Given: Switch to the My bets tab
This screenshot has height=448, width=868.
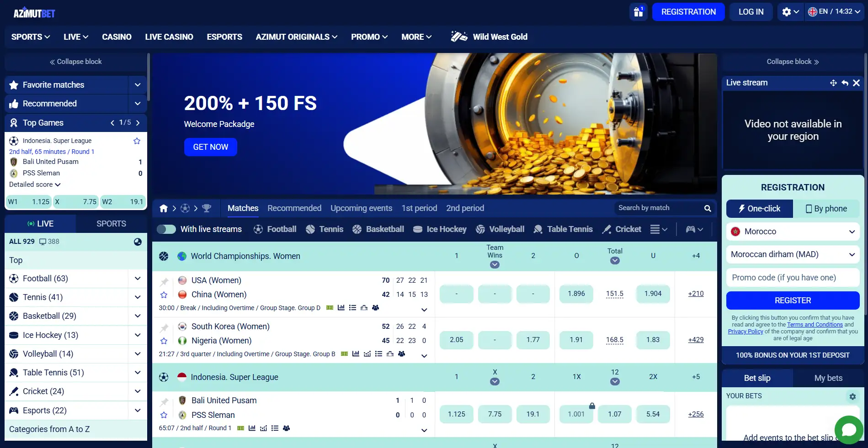Looking at the screenshot, I should point(828,378).
